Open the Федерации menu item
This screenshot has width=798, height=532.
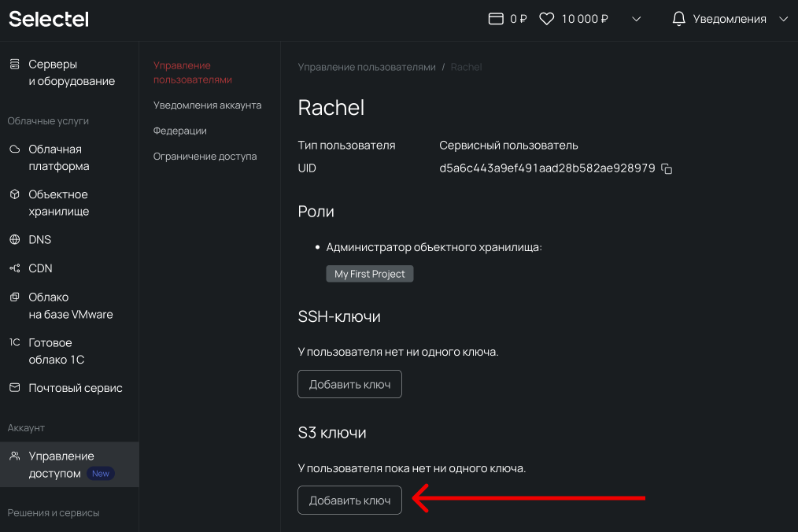(179, 131)
